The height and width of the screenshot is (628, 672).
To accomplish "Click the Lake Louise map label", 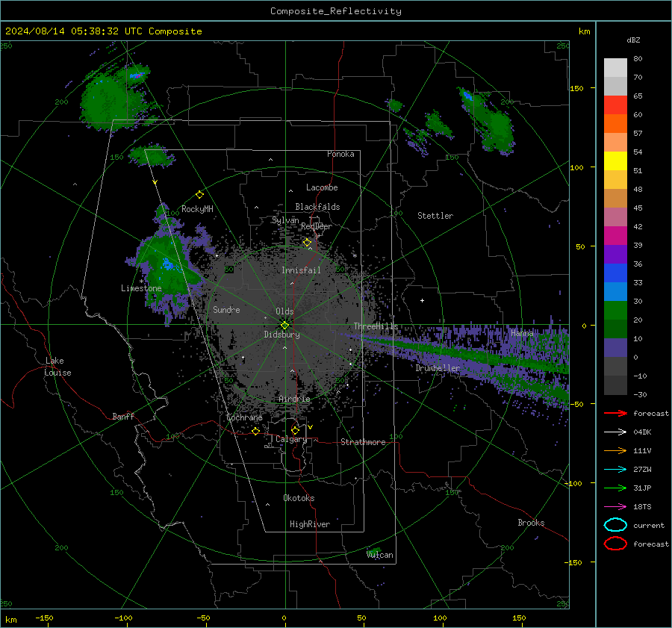I will pyautogui.click(x=57, y=367).
